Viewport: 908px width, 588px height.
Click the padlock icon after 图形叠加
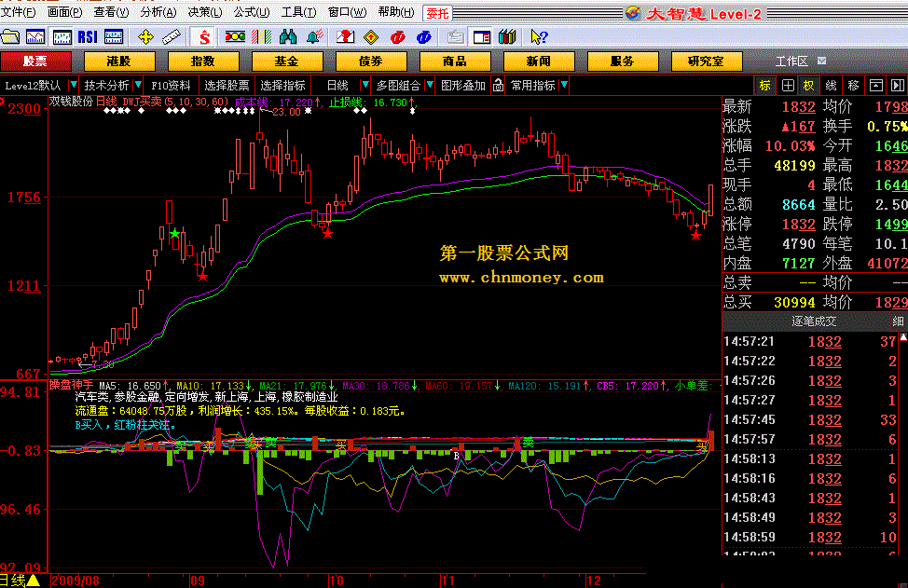(x=498, y=86)
